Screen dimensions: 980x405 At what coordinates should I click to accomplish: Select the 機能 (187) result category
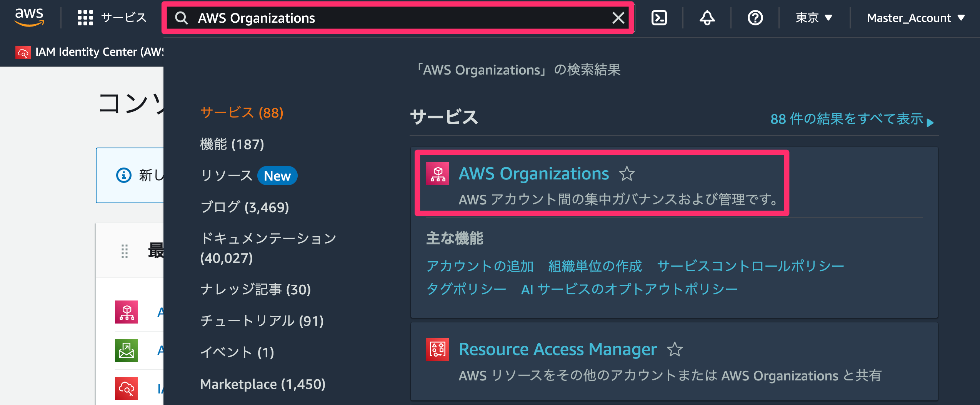pyautogui.click(x=232, y=144)
